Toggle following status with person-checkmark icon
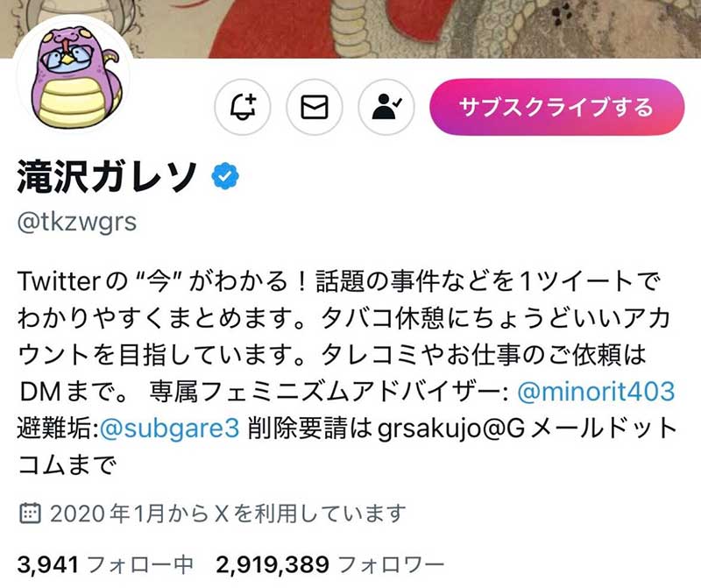This screenshot has width=701, height=588. point(386,107)
